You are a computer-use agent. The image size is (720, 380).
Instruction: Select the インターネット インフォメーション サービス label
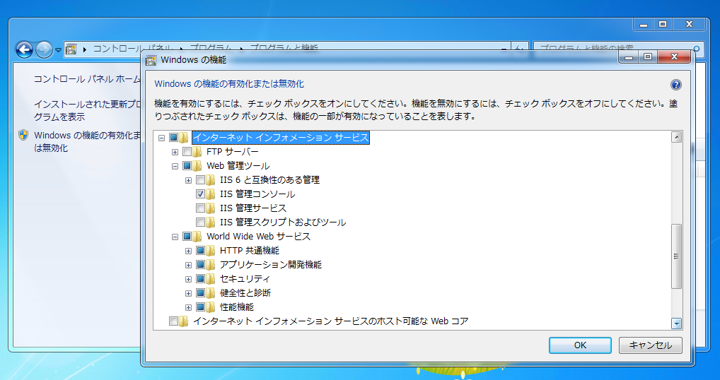click(x=281, y=138)
